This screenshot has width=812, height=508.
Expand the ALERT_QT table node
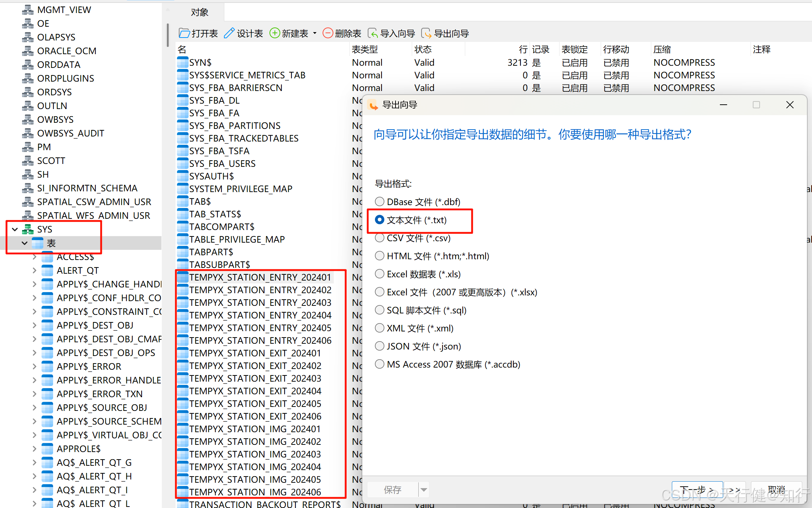click(34, 270)
